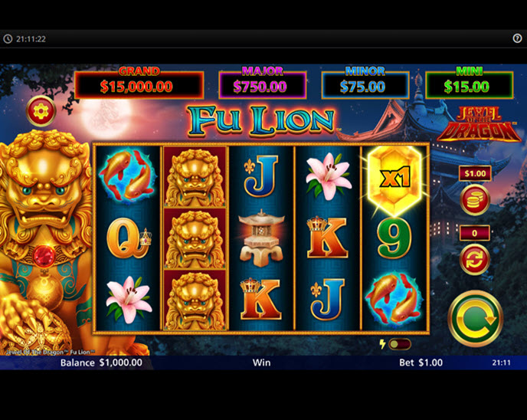Open the coin stack bet selector
The width and height of the screenshot is (527, 420).
[475, 200]
